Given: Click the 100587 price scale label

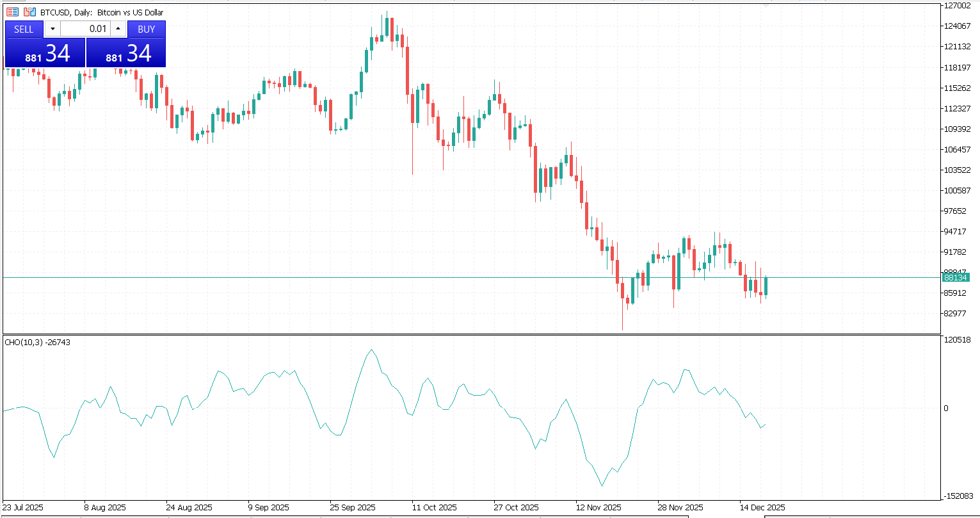Looking at the screenshot, I should click(958, 190).
